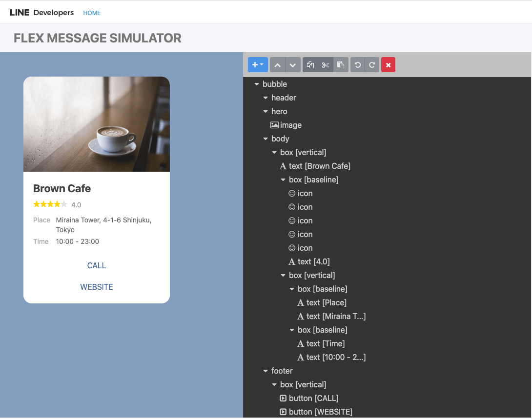Screen dimensions: 532x419
Task: Click the scissors cut icon
Action: click(x=326, y=65)
